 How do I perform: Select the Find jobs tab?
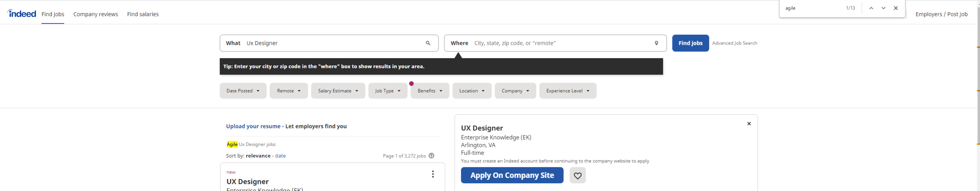click(x=53, y=14)
